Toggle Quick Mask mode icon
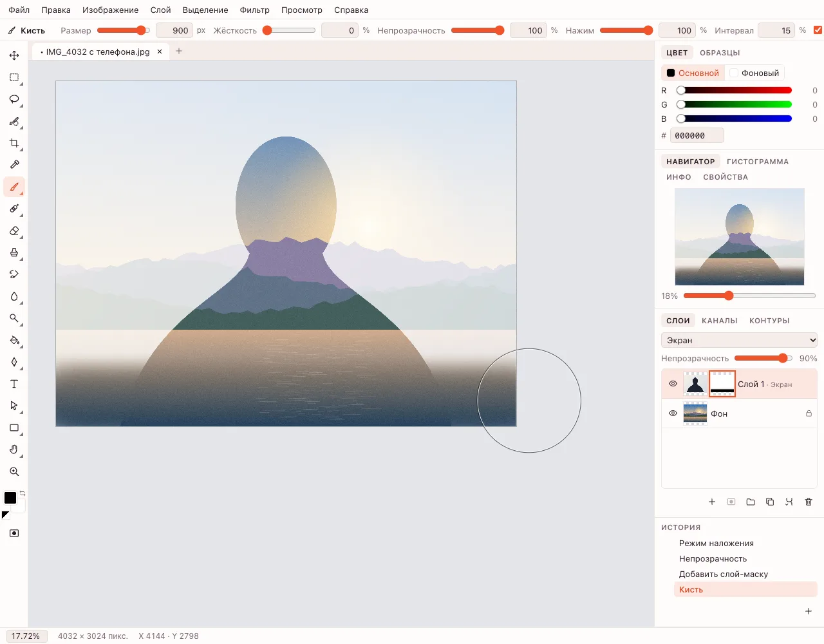The image size is (824, 644). click(x=14, y=533)
